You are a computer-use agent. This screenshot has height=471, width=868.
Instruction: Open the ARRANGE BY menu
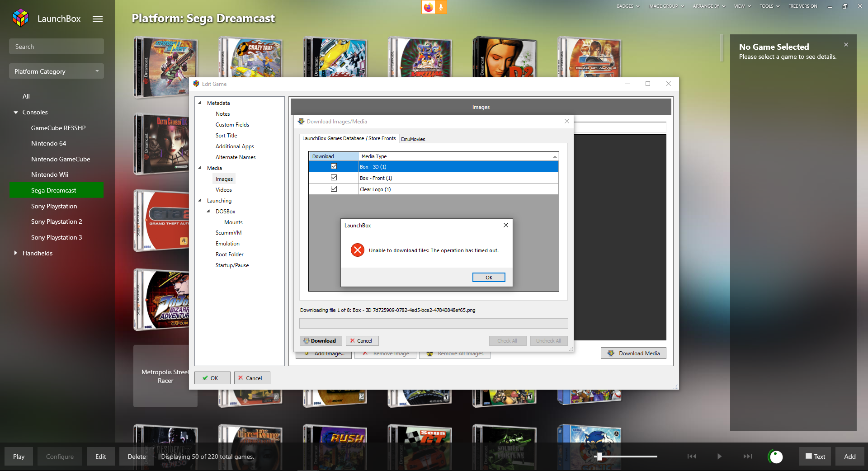pyautogui.click(x=709, y=6)
